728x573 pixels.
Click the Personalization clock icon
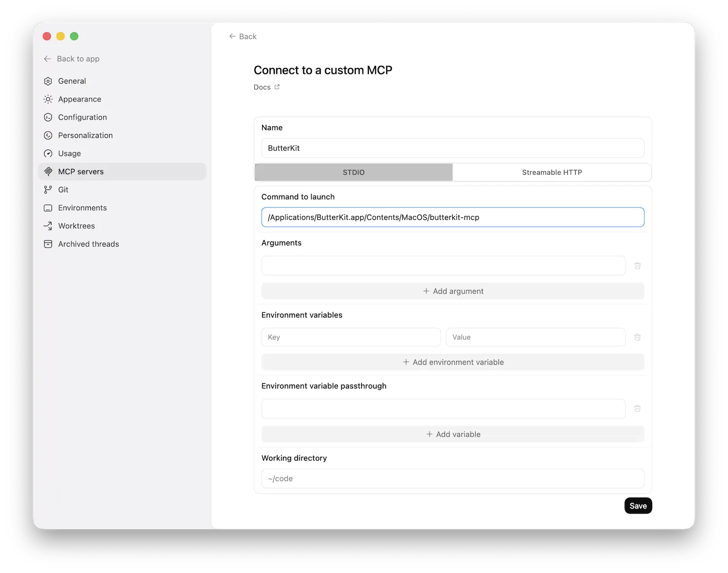point(48,135)
